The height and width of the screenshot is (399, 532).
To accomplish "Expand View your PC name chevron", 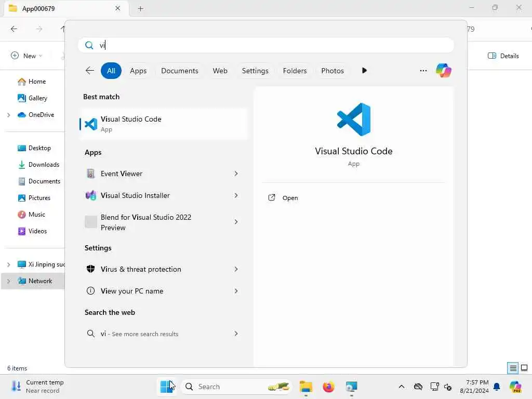I will coord(236,291).
